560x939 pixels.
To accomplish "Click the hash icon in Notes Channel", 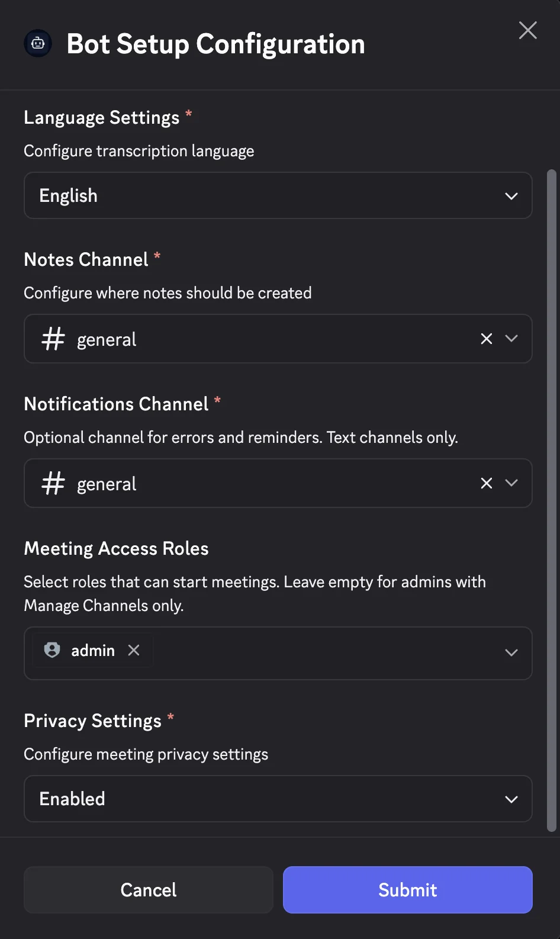I will tap(53, 339).
